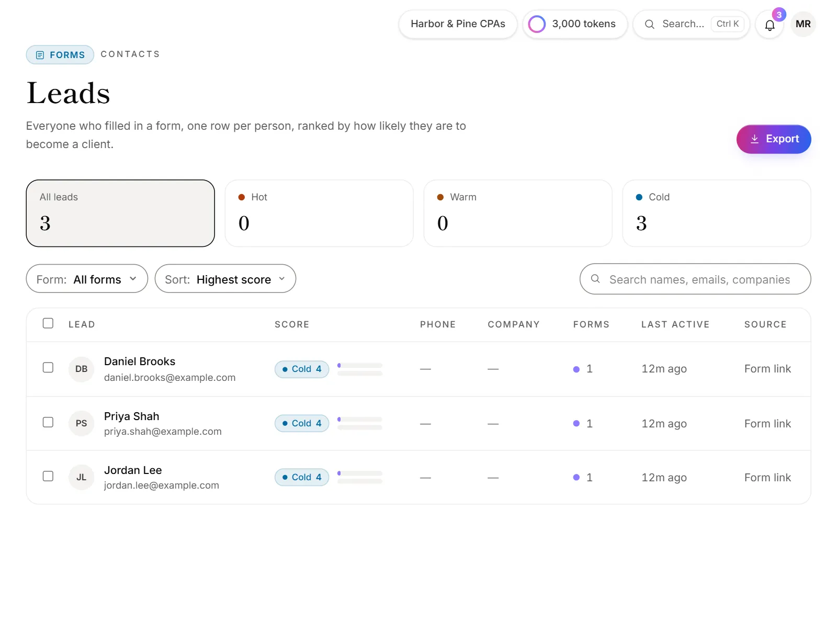Click the priya.shah@example.com email
This screenshot has width=837, height=644.
(x=163, y=432)
